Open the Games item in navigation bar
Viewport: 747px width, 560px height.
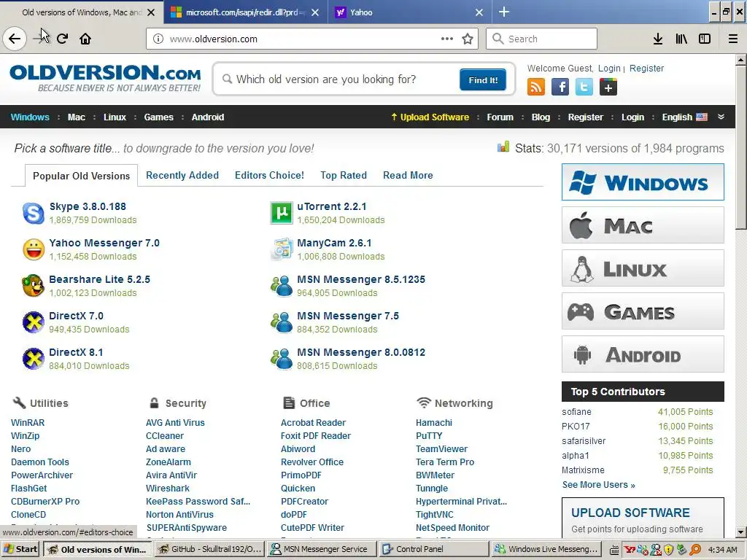(x=158, y=117)
